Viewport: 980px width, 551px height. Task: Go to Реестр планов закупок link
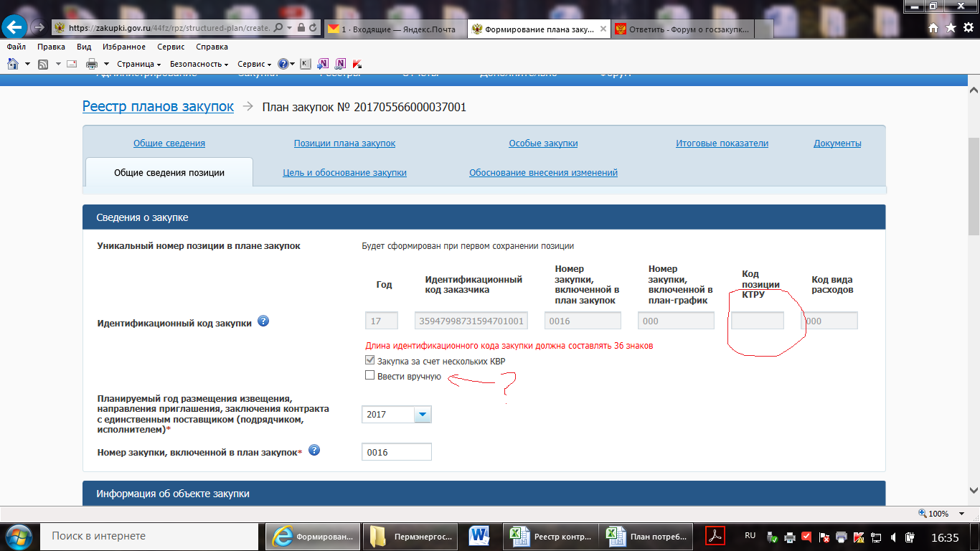tap(158, 106)
